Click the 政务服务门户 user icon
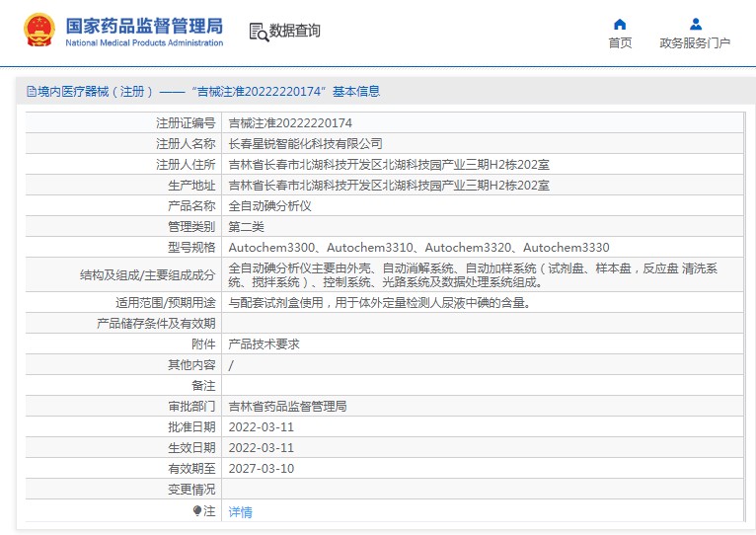 coord(695,24)
